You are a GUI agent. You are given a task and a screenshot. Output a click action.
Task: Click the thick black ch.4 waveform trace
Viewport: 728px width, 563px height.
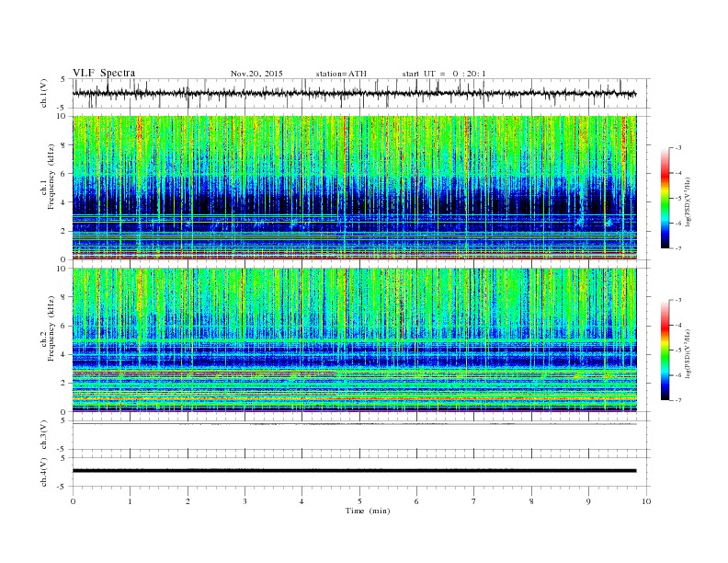(355, 471)
